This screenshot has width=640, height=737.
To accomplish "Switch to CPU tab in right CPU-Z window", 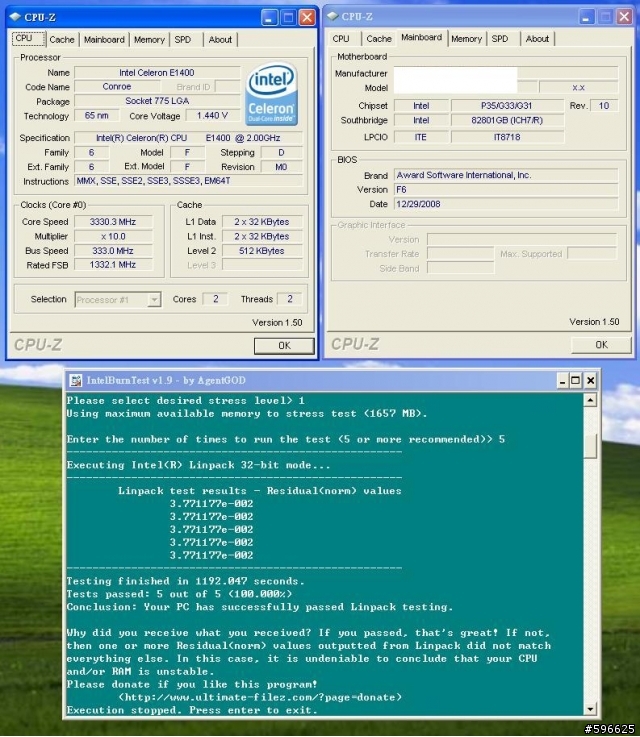I will pos(341,39).
